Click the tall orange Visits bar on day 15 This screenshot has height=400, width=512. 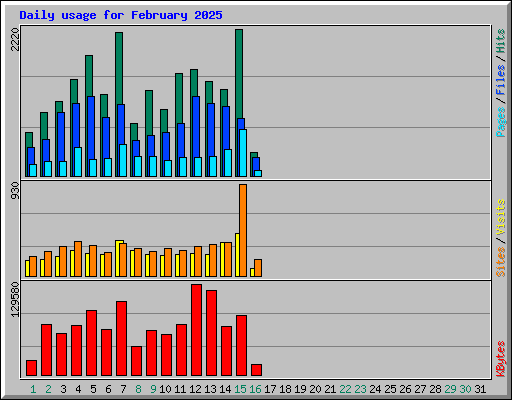coord(243,230)
